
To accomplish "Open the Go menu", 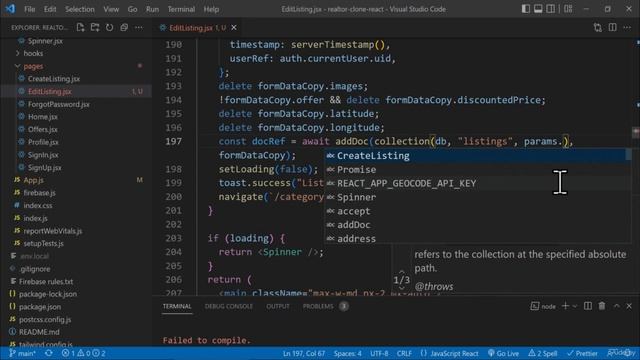I will [132, 9].
